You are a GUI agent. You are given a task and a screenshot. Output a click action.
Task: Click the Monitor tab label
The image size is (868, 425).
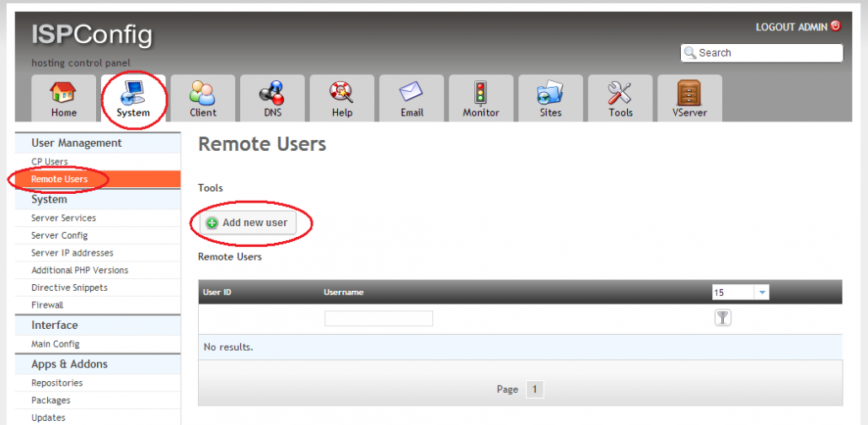pyautogui.click(x=480, y=112)
